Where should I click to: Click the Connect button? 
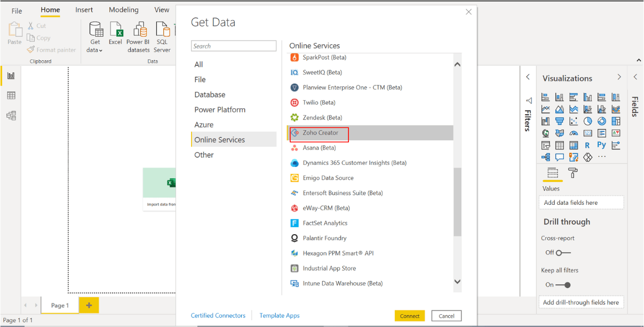[409, 315]
